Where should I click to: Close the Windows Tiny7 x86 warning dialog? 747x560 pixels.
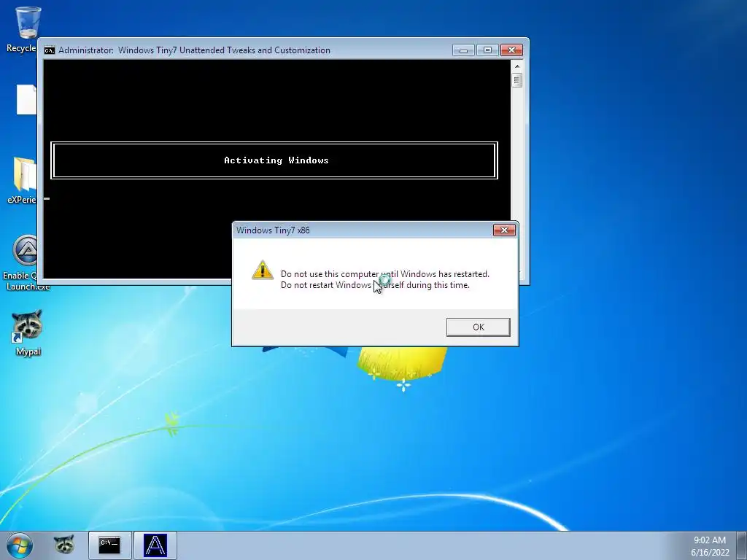tap(504, 230)
